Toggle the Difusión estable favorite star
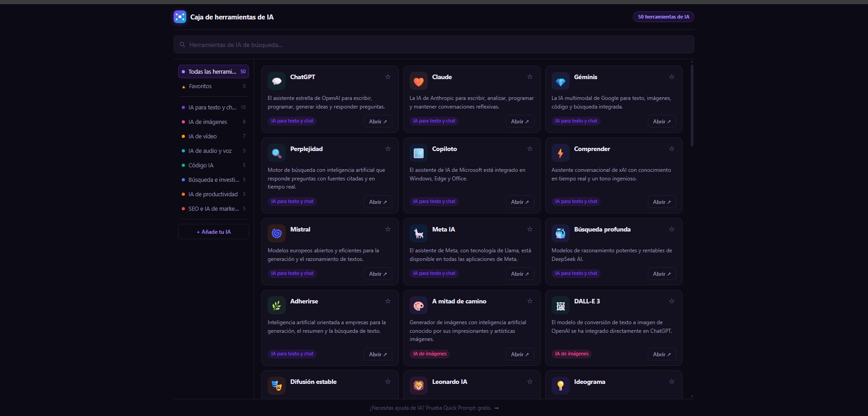Image resolution: width=868 pixels, height=416 pixels. 388,382
